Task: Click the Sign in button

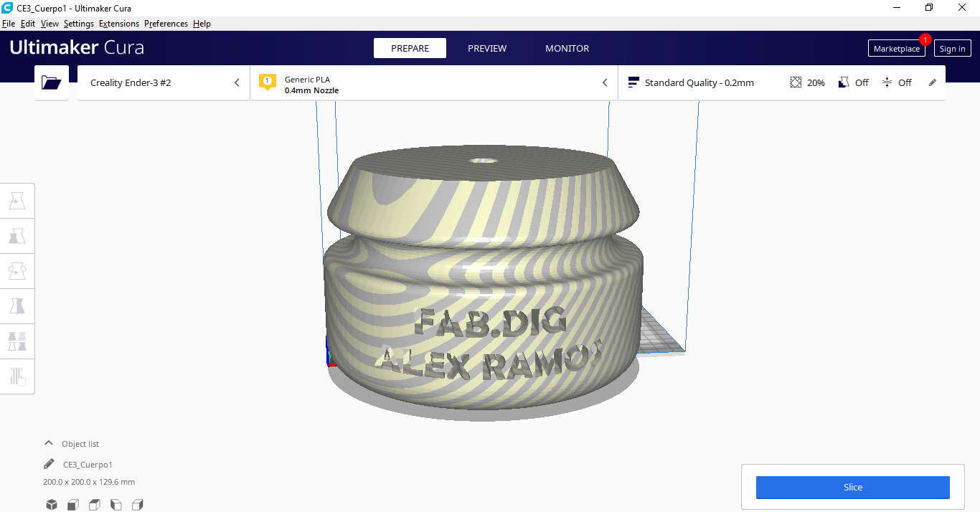Action: coord(952,48)
